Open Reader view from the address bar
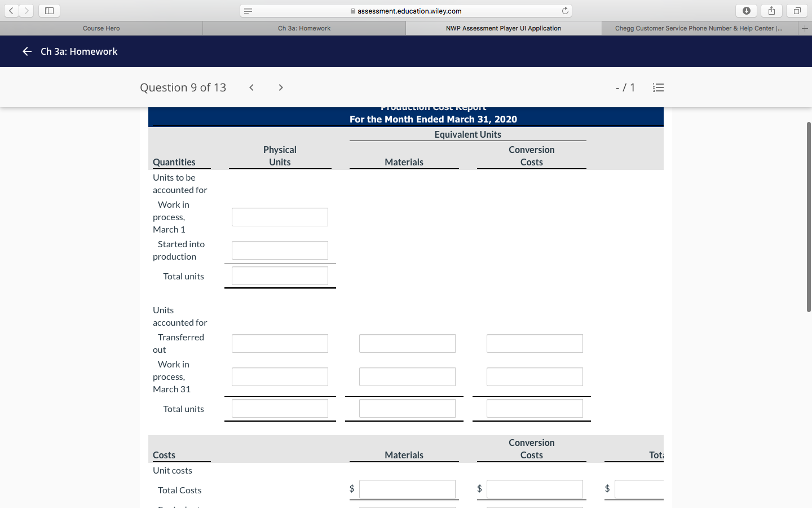812x508 pixels. [x=248, y=10]
